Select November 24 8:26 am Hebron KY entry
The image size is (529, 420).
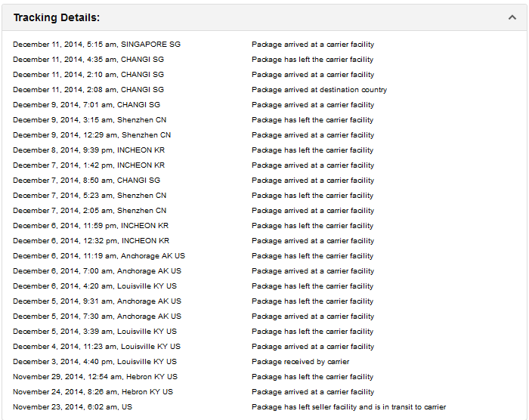93,391
